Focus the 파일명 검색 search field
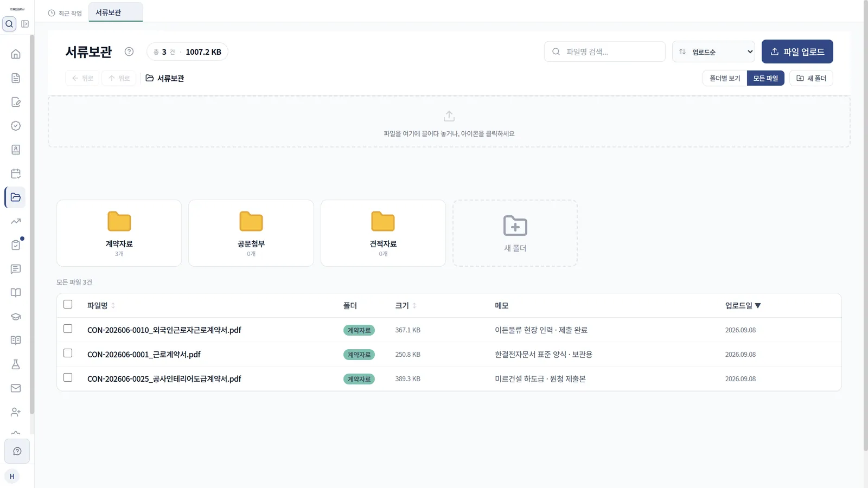The height and width of the screenshot is (488, 868). 605,52
